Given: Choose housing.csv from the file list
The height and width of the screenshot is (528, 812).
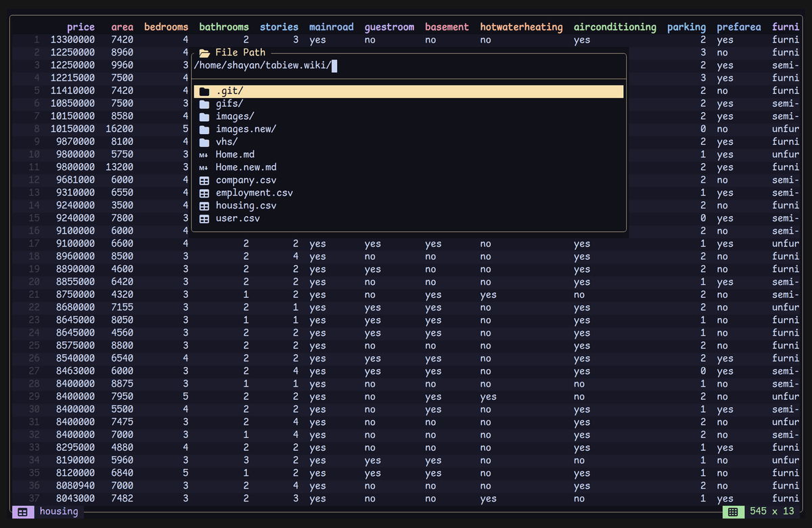Looking at the screenshot, I should coord(409,206).
